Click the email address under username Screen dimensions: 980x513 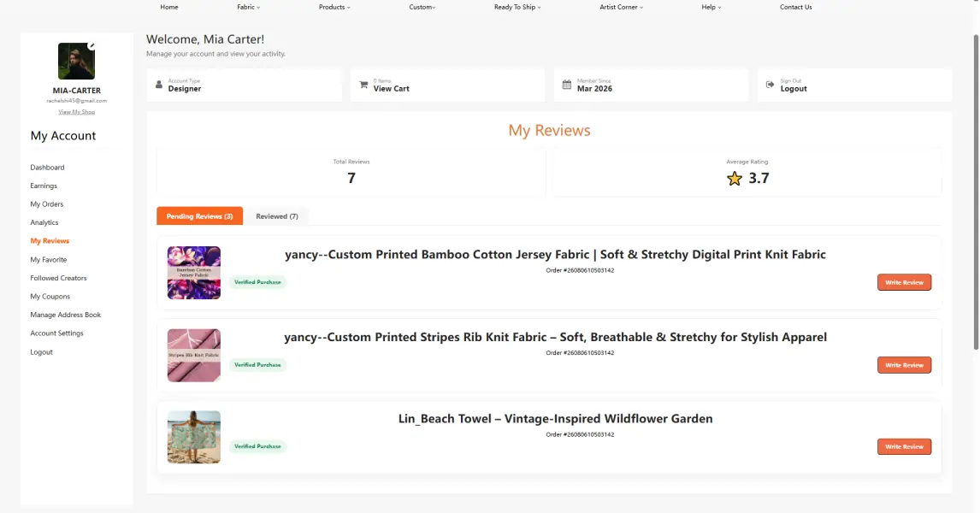[x=76, y=101]
